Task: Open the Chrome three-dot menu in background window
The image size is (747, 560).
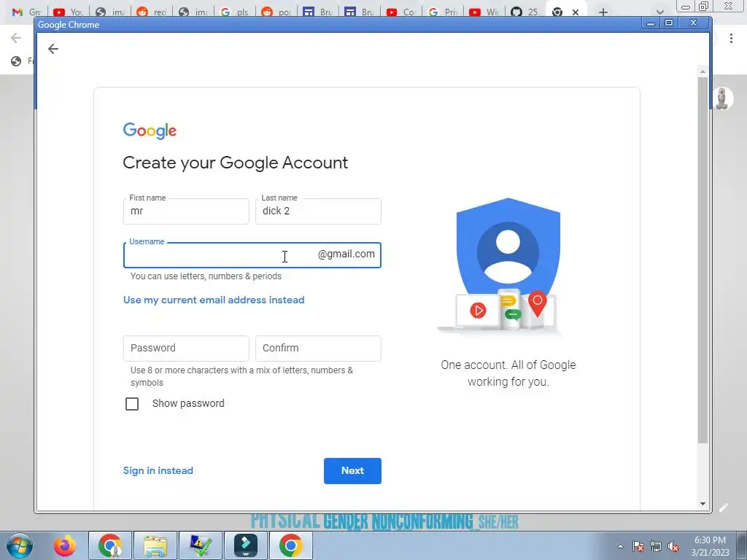Action: [x=731, y=39]
